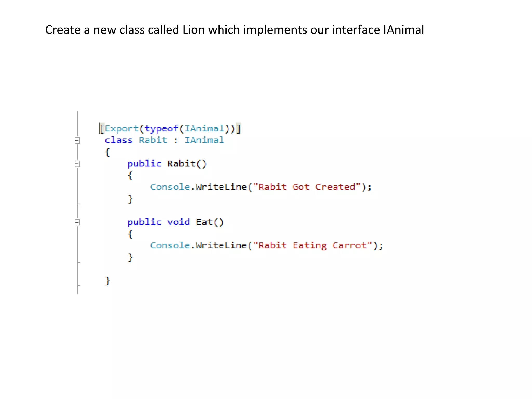Click the typeof keyword
This screenshot has height=399, width=532.
(161, 129)
